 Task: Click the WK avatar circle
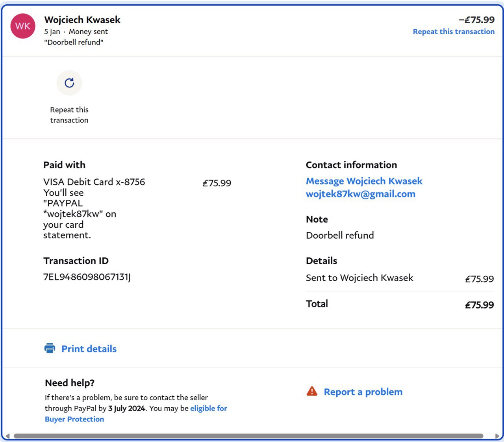(23, 26)
